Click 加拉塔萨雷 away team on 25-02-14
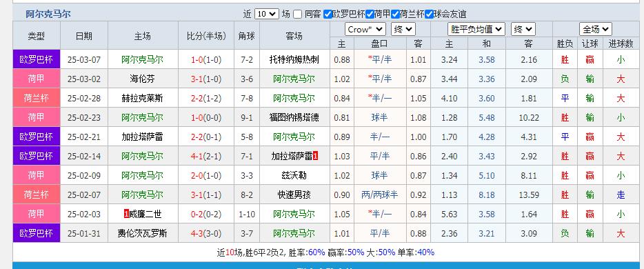This screenshot has height=269, width=644. 292,156
